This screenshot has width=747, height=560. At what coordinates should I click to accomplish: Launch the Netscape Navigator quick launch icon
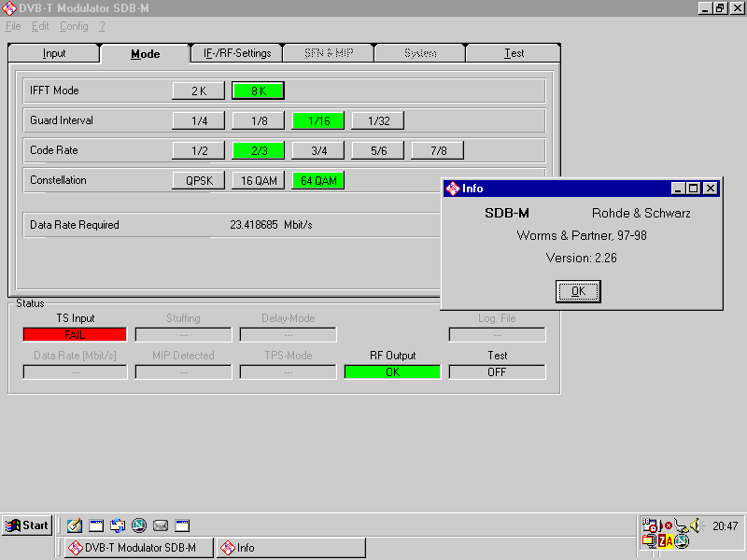point(139,525)
